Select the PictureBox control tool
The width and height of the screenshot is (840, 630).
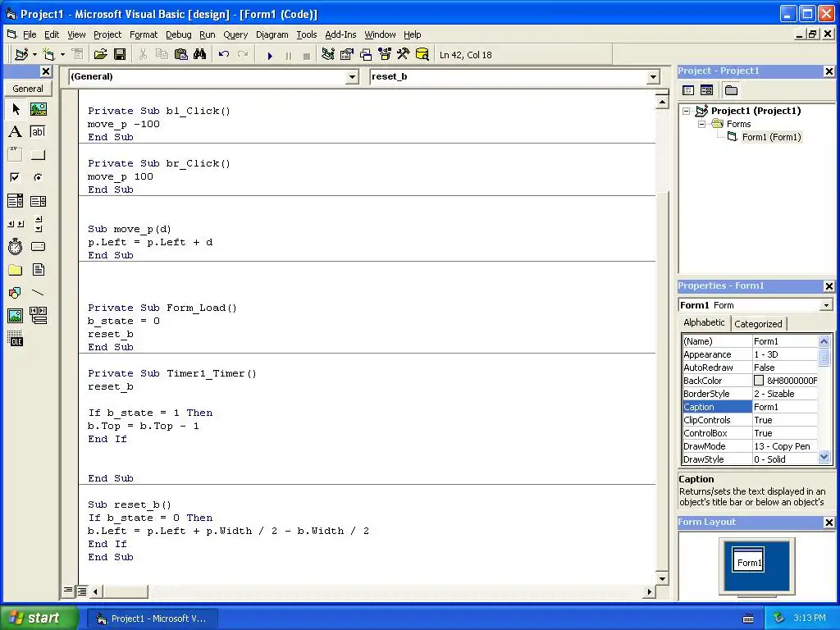pyautogui.click(x=38, y=109)
